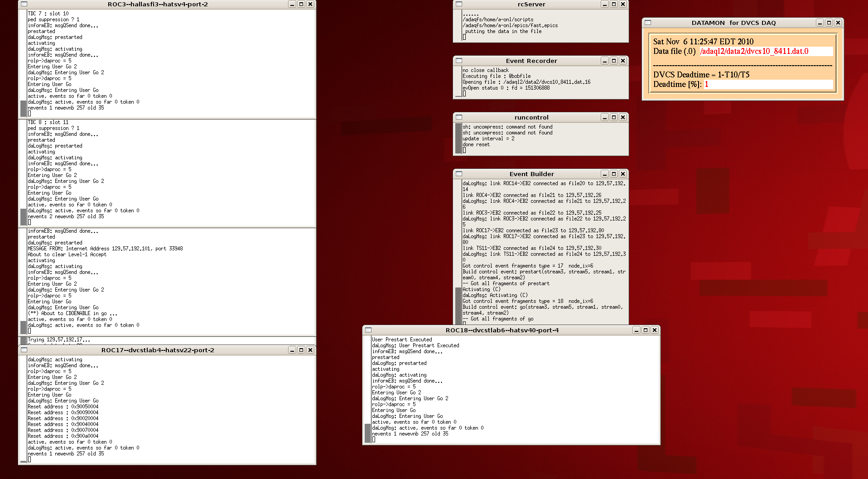Minimize the Event Recorder window
The width and height of the screenshot is (868, 479).
[605, 61]
